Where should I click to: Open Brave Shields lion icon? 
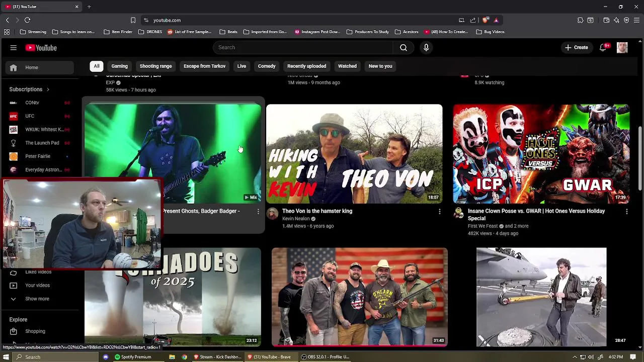[485, 20]
